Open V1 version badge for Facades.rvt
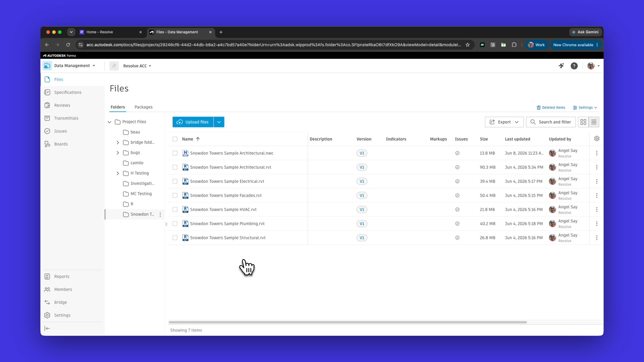 [362, 195]
